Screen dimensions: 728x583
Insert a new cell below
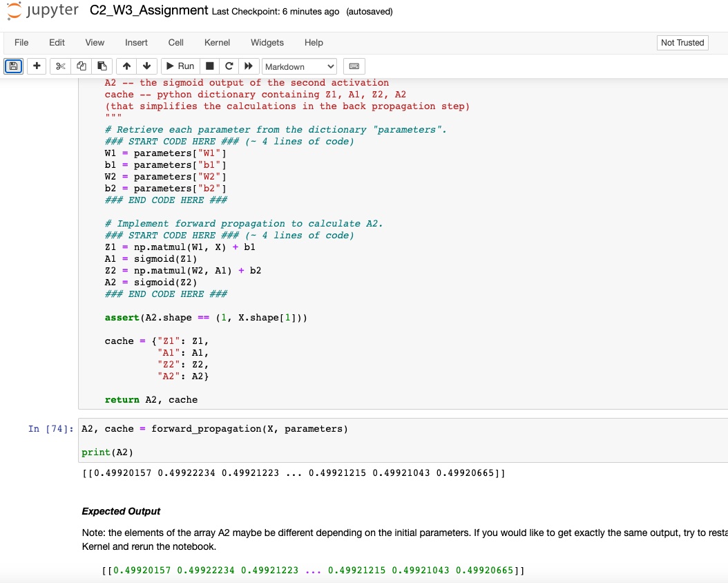37,66
